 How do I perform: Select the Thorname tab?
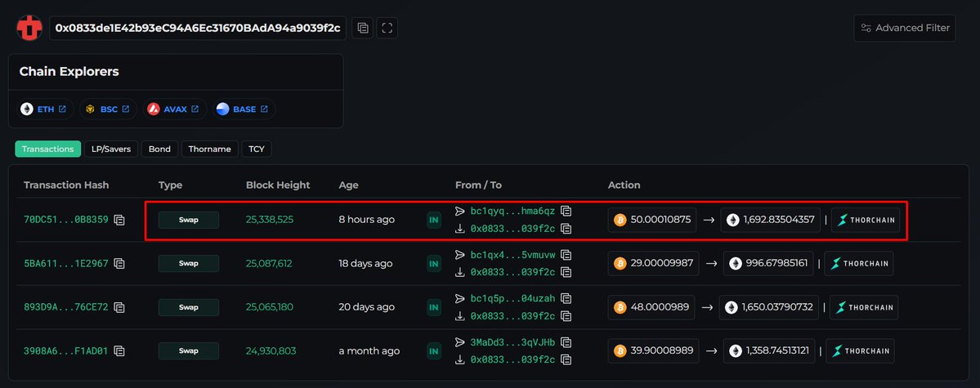pos(210,149)
